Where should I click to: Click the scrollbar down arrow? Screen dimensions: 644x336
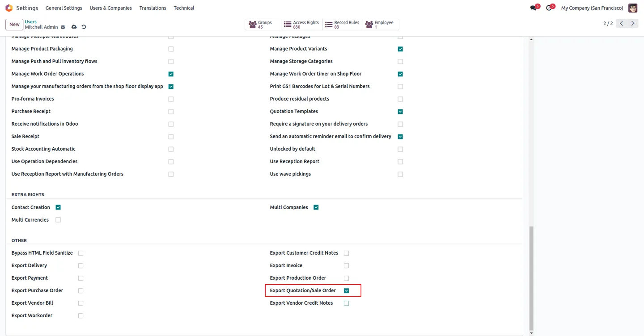531,333
